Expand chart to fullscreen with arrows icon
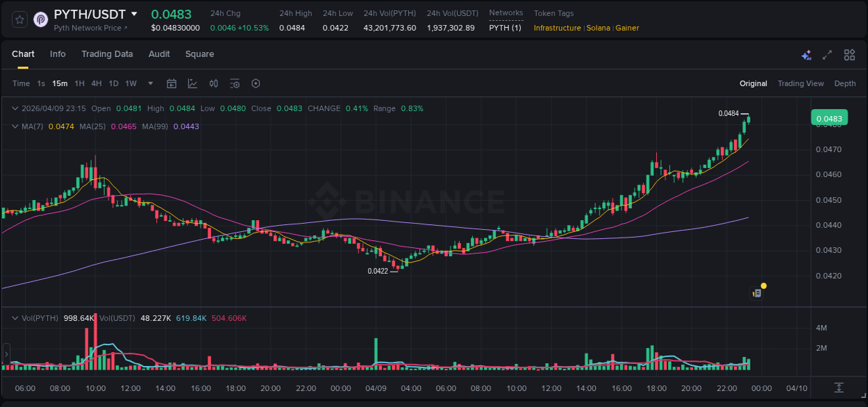 [826, 54]
